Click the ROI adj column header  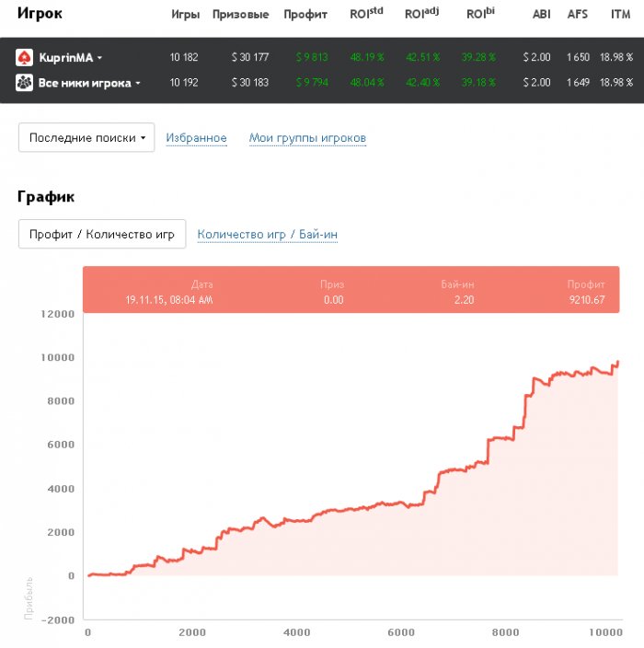click(x=421, y=13)
